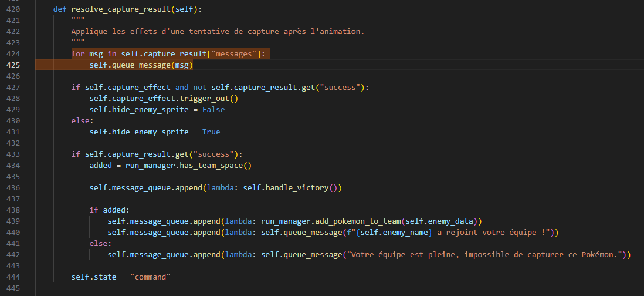The height and width of the screenshot is (296, 644).
Task: Click line number 420 in the gutter
Action: click(13, 9)
